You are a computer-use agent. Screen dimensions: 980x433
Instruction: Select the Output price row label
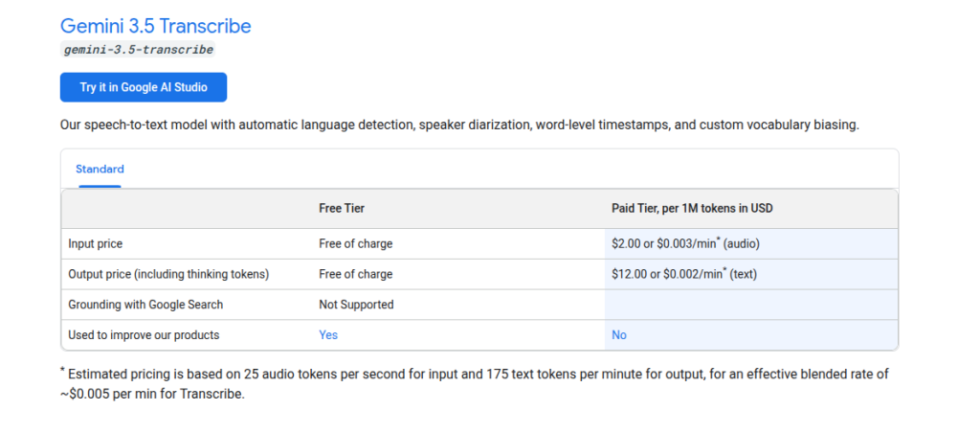click(168, 274)
